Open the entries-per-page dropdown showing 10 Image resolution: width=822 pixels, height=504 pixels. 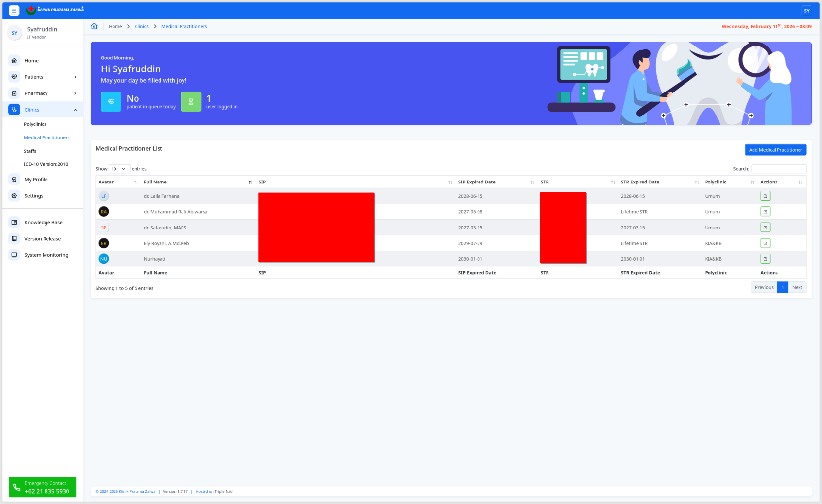[x=119, y=169]
